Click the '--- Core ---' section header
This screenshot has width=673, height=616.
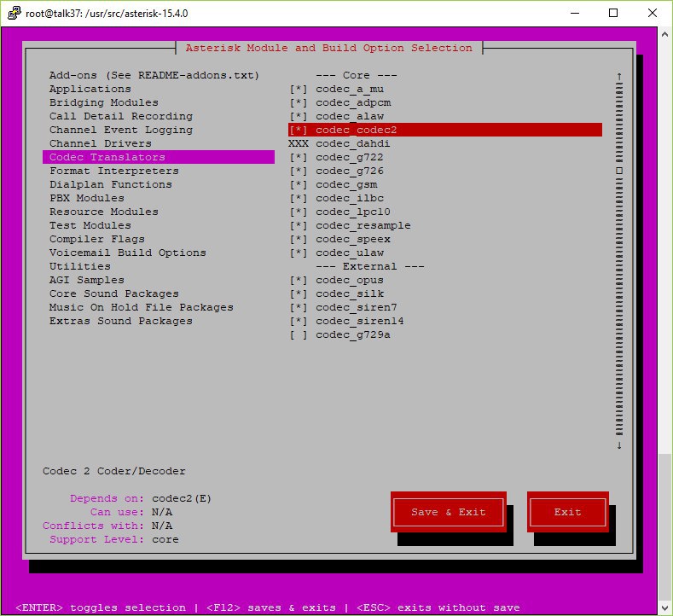click(357, 76)
